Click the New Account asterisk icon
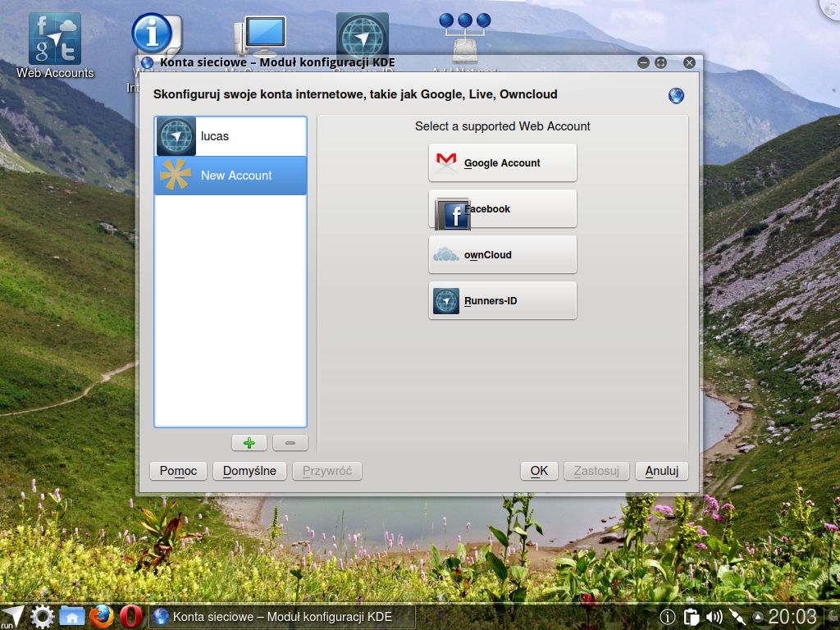The height and width of the screenshot is (630, 840). coord(176,176)
